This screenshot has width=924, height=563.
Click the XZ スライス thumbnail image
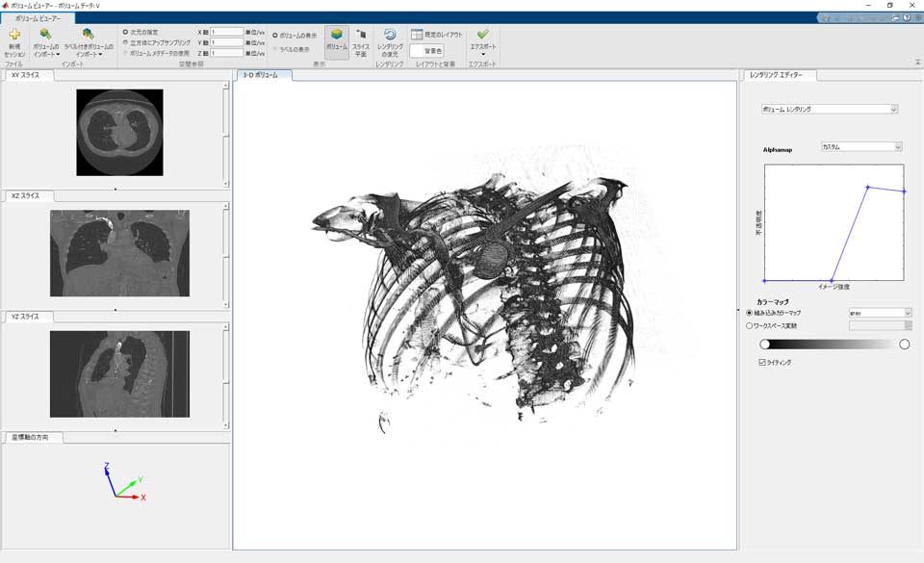click(117, 254)
